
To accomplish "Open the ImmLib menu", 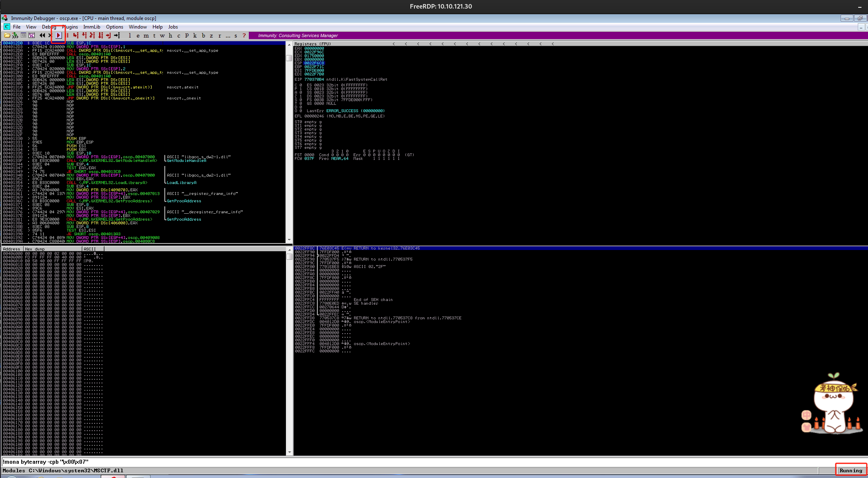I will 92,27.
